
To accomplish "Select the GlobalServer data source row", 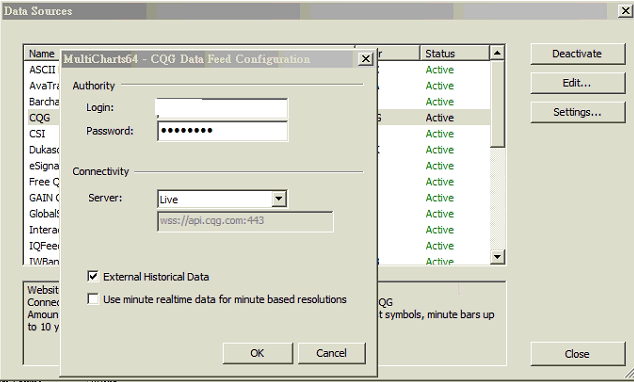I will click(44, 214).
